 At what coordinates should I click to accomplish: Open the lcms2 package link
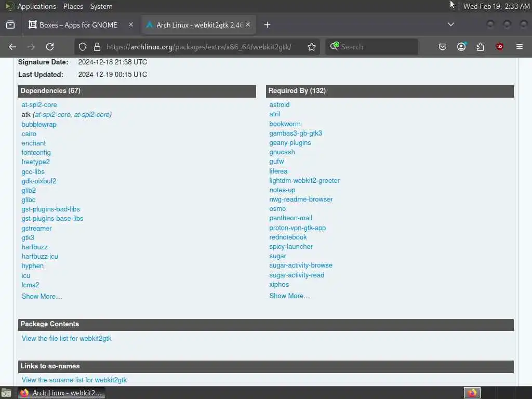[30, 285]
